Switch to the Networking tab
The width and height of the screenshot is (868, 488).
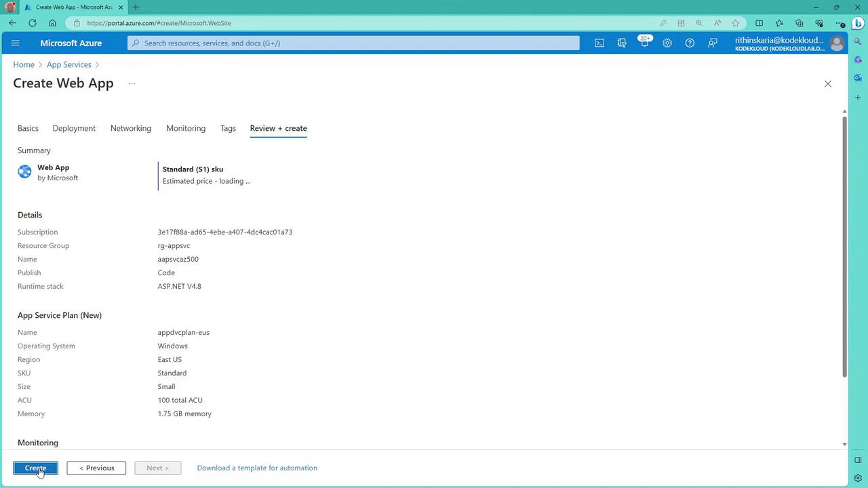tap(131, 128)
